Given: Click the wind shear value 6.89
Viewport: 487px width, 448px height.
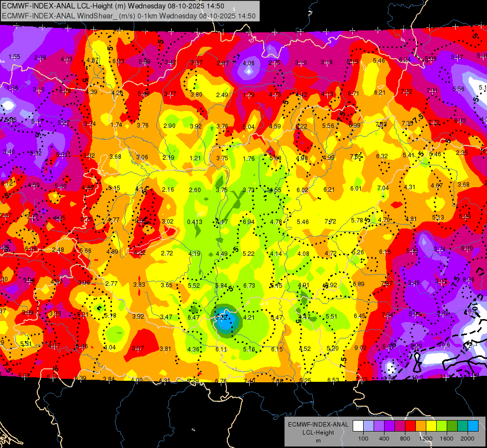Looking at the screenshot, I should 359,284.
